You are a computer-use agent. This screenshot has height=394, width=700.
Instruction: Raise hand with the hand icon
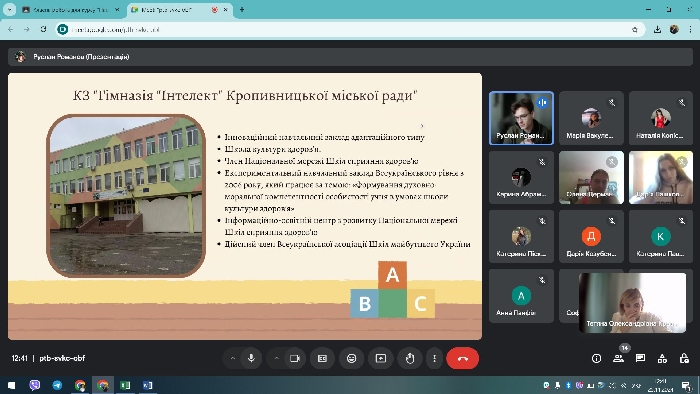(410, 358)
